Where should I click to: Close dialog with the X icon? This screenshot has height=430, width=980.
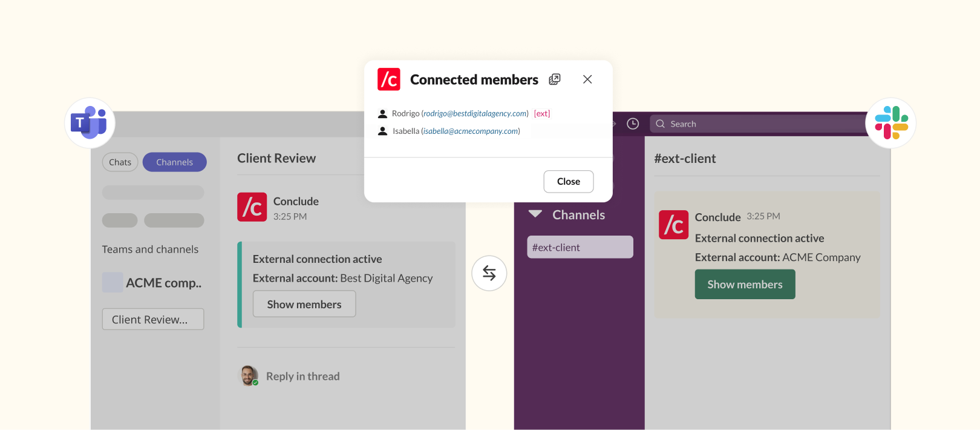pyautogui.click(x=587, y=79)
